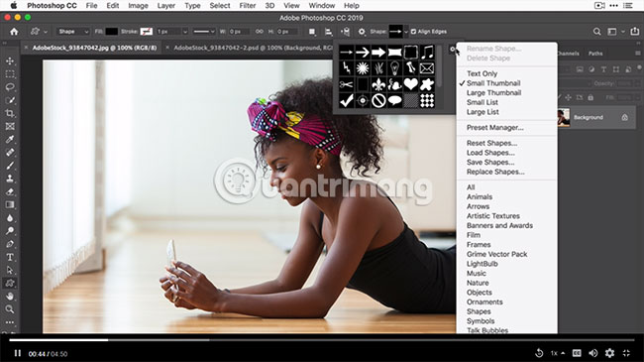Screen dimensions: 644x362
Task: Pick the checkmark custom shape
Action: (347, 100)
